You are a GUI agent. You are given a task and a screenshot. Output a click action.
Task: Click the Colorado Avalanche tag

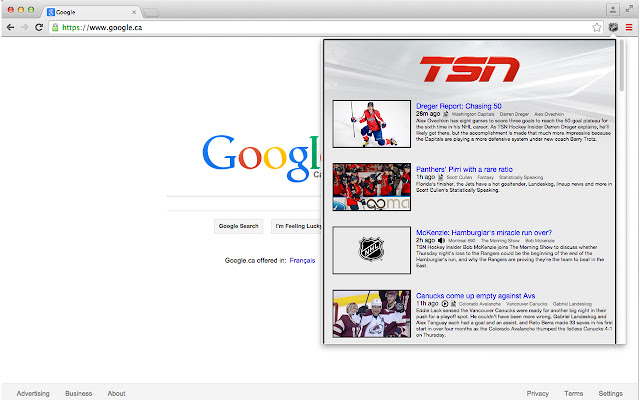point(480,304)
